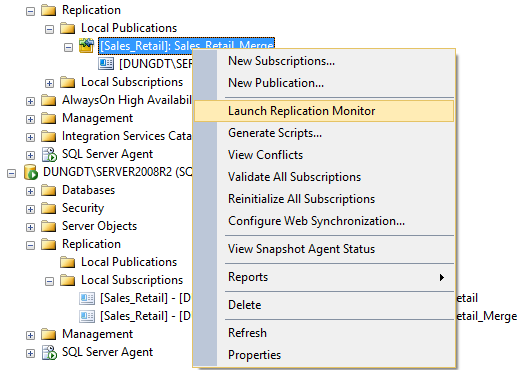Click the Databases folder icon
Viewport: 522px width, 370px height.
coord(49,190)
